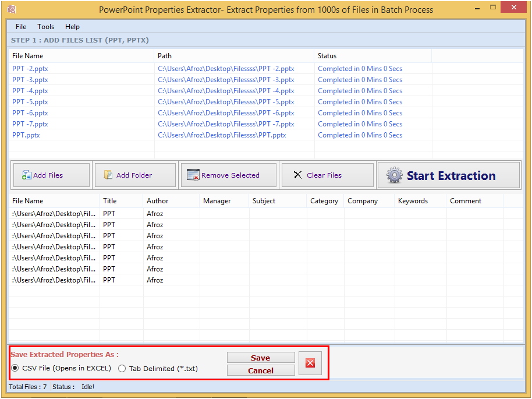Screen dimensions: 532x399
Task: Click the Add Files document icon
Action: 26,175
